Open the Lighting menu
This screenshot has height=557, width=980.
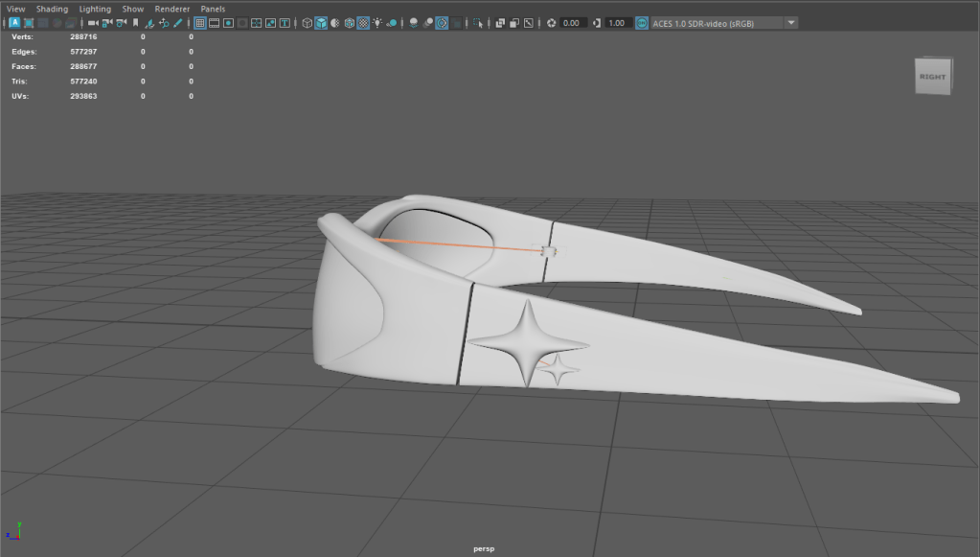click(95, 9)
